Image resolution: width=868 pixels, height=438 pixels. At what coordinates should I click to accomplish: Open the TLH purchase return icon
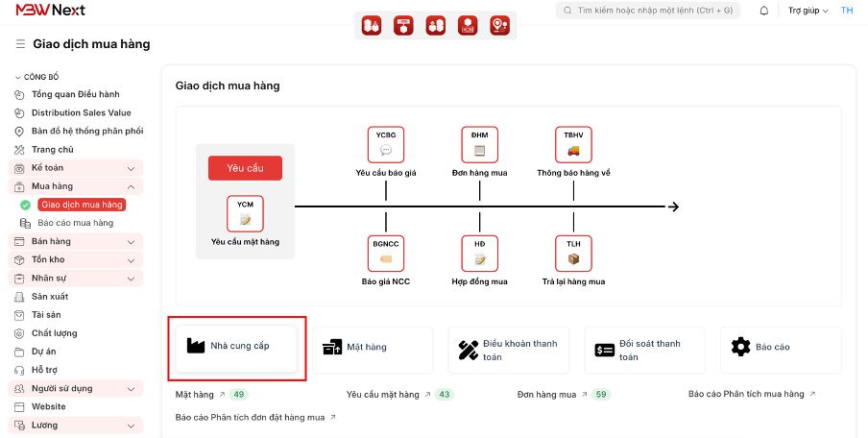pos(573,254)
